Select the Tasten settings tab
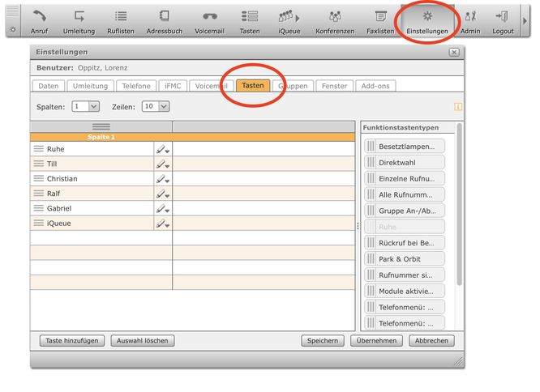Viewport: 540px width, 392px height. 253,86
